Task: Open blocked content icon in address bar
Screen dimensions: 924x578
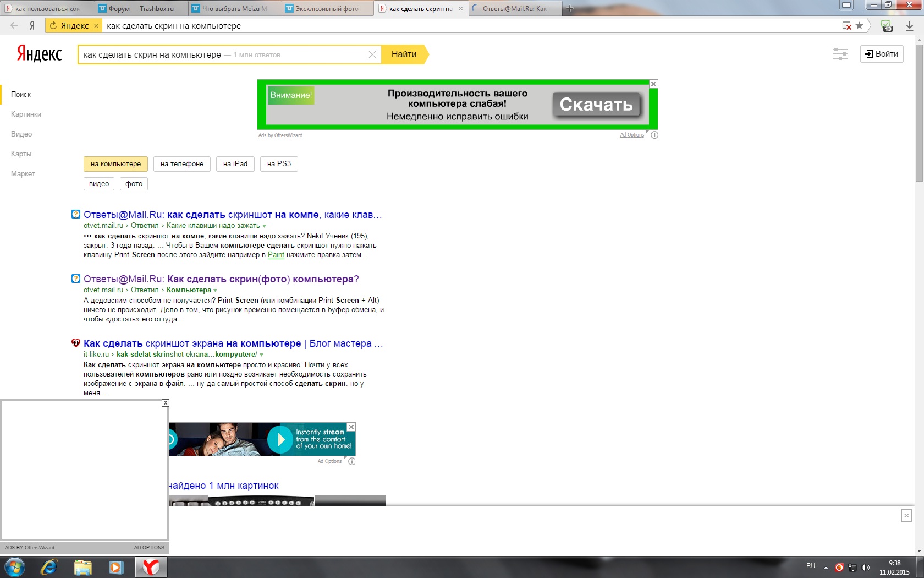Action: pos(847,25)
